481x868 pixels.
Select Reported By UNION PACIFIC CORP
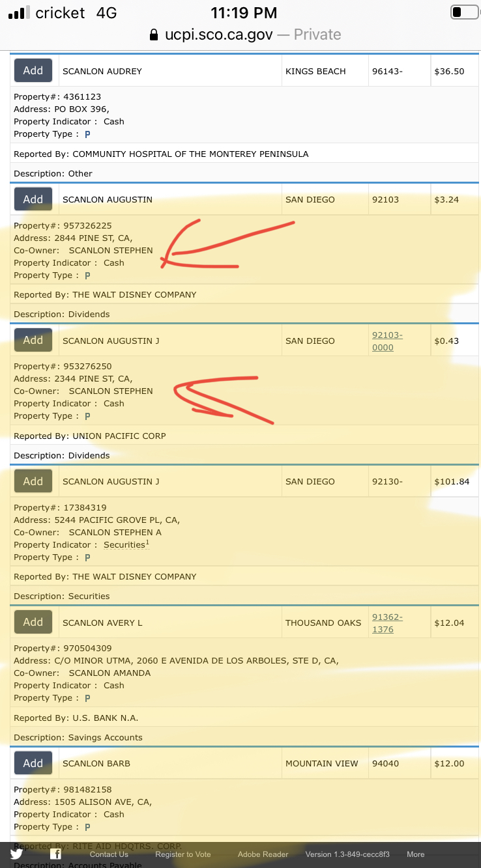coord(90,436)
